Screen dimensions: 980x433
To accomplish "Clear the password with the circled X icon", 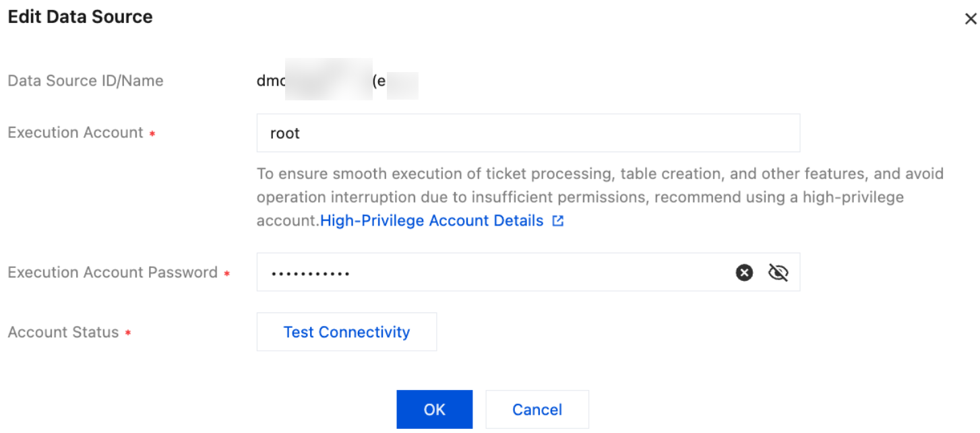I will [744, 273].
